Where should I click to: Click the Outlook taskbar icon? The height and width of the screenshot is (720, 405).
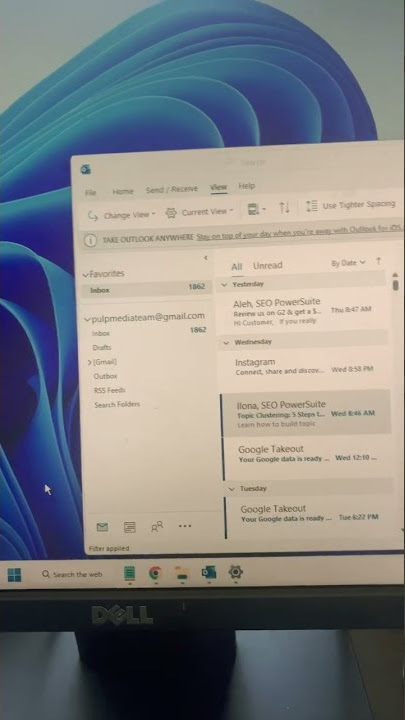coord(209,573)
